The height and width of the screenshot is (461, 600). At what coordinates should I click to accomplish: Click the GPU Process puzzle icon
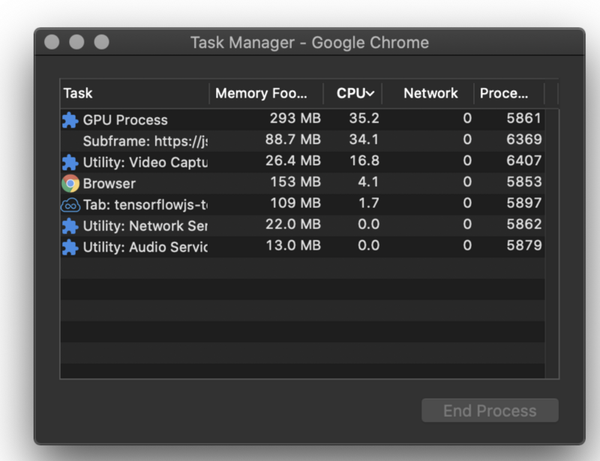click(x=70, y=120)
